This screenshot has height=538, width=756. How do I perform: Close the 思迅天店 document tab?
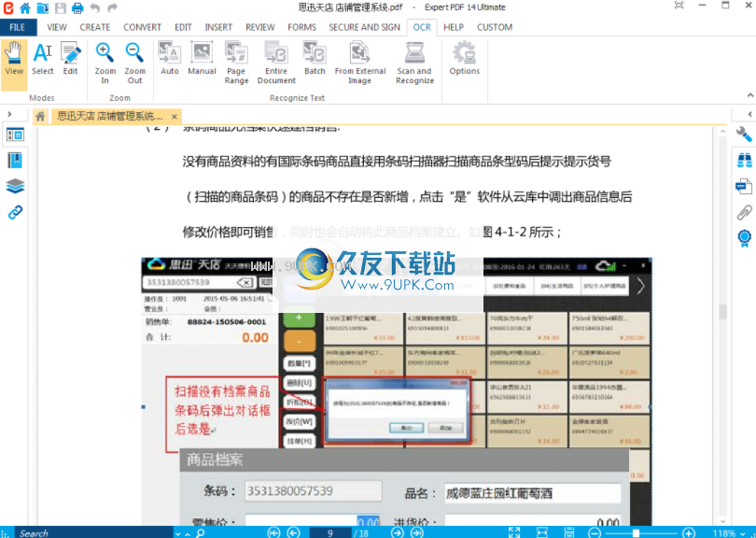tap(175, 117)
